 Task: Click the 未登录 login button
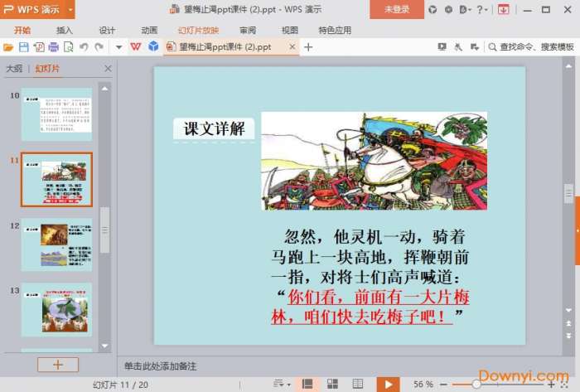tap(397, 9)
